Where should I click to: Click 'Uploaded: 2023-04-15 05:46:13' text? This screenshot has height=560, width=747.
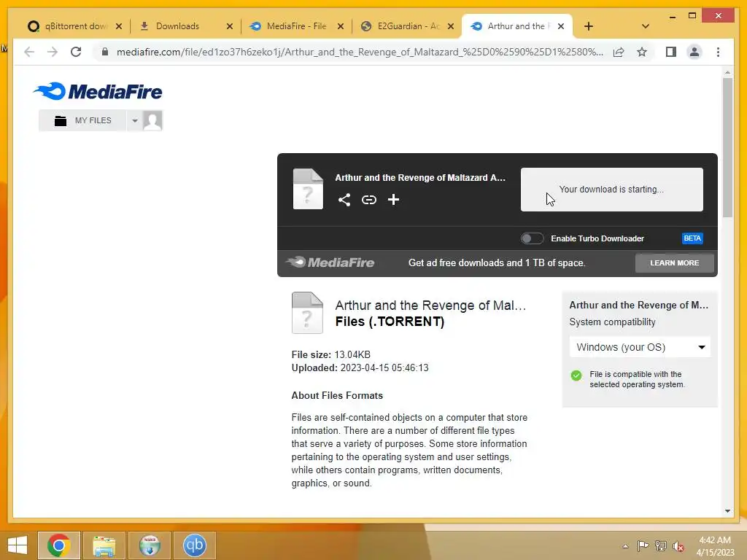(x=360, y=368)
